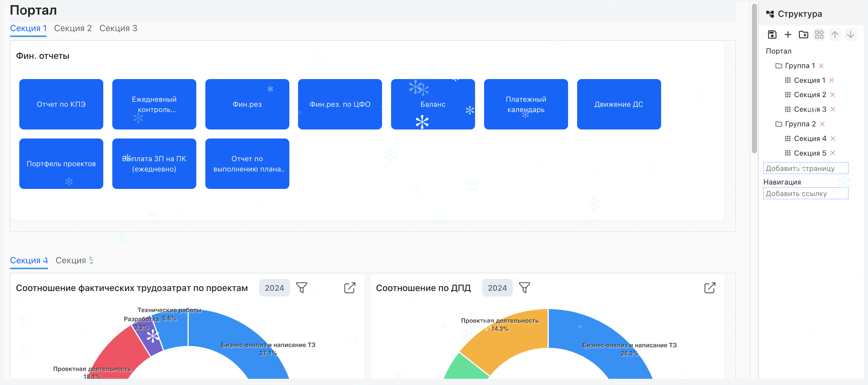Image resolution: width=868 pixels, height=385 pixels.
Task: Click the move down arrow icon
Action: tap(851, 35)
